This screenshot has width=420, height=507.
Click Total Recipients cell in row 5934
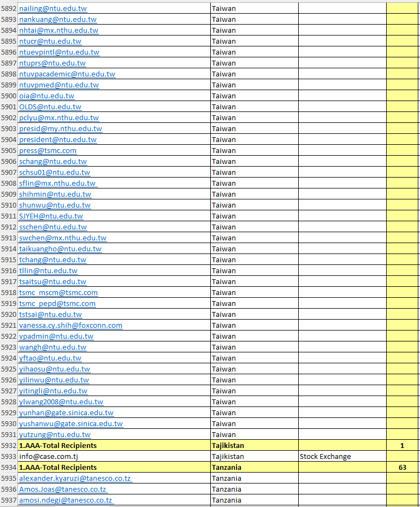(x=114, y=468)
